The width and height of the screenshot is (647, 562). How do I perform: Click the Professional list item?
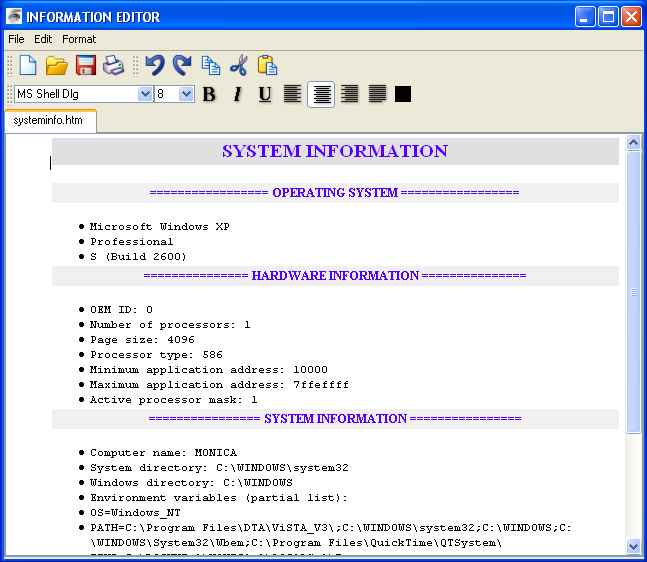[x=132, y=241]
